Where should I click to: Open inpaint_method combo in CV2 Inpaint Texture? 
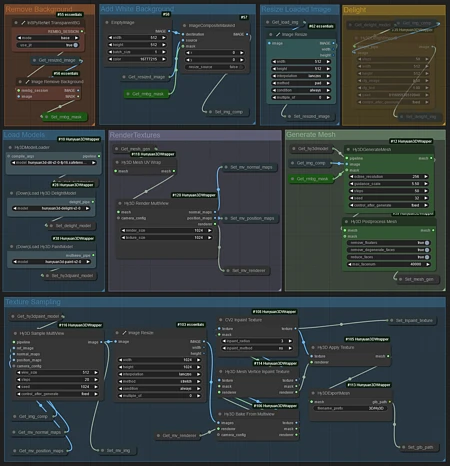tap(257, 348)
